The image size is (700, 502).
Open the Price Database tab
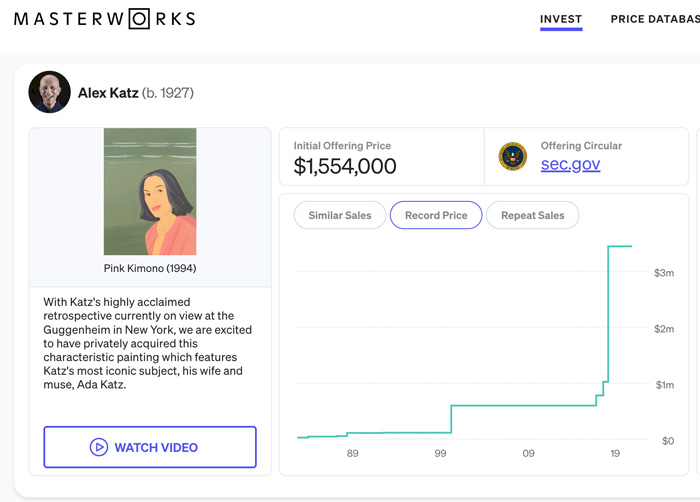point(655,19)
